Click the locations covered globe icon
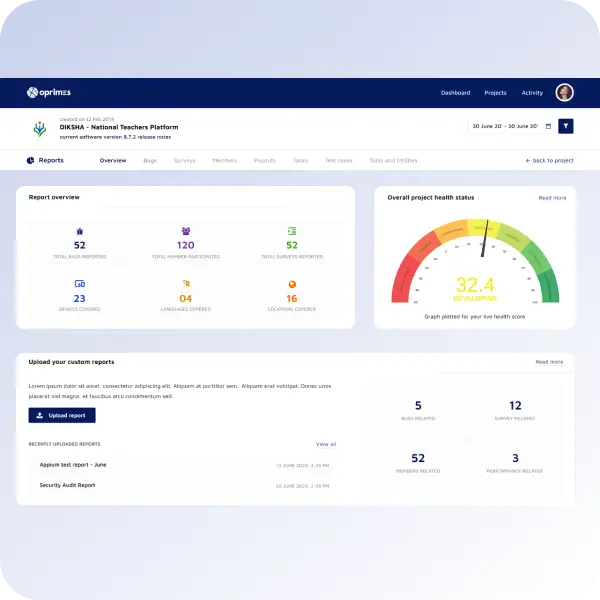The height and width of the screenshot is (600, 600). [292, 284]
